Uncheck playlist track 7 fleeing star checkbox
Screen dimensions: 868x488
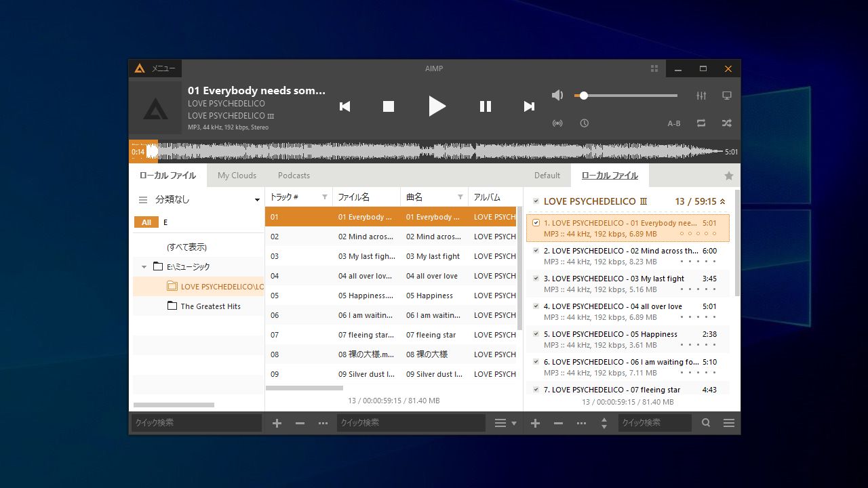pos(536,390)
